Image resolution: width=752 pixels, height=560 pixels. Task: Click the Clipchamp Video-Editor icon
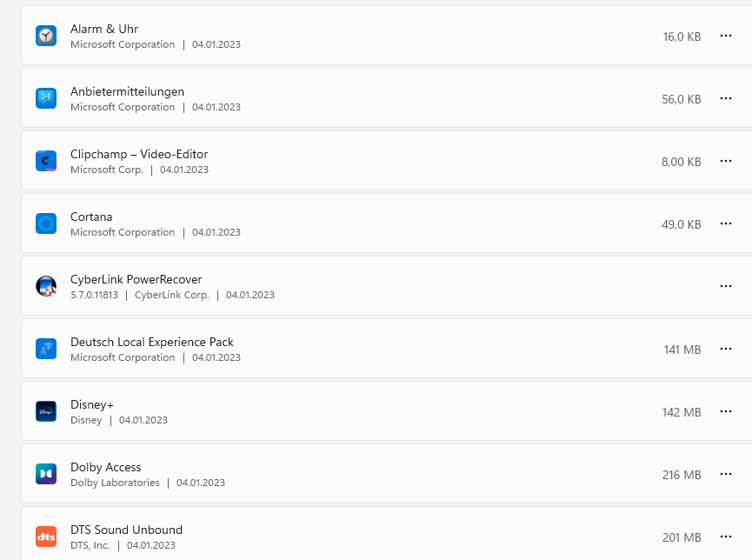tap(46, 161)
